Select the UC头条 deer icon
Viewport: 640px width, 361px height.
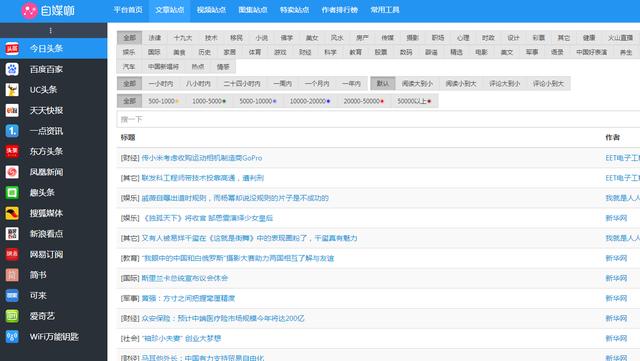point(12,90)
